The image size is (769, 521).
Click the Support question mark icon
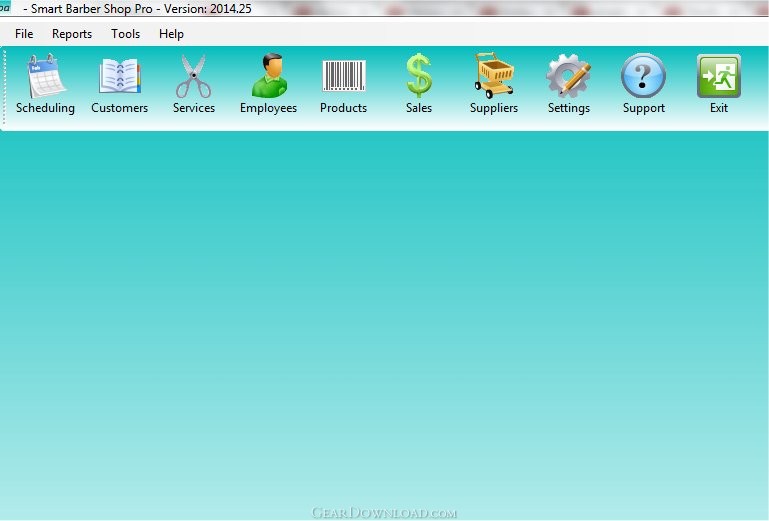click(x=643, y=76)
